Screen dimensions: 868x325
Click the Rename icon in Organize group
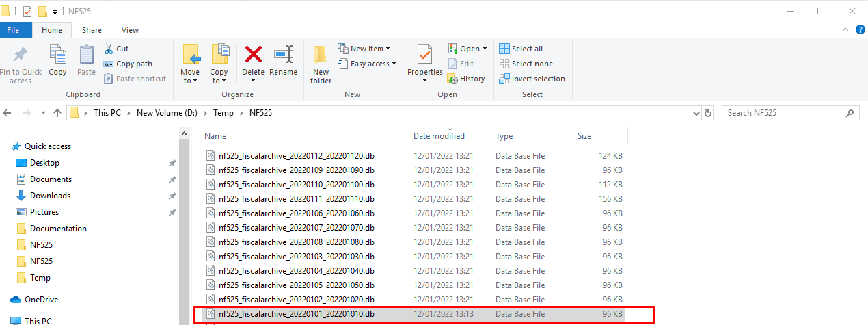coord(283,55)
